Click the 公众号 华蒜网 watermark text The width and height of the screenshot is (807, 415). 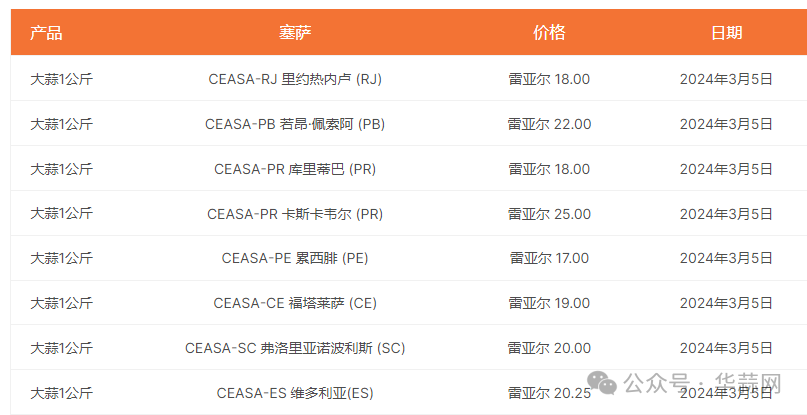[703, 383]
